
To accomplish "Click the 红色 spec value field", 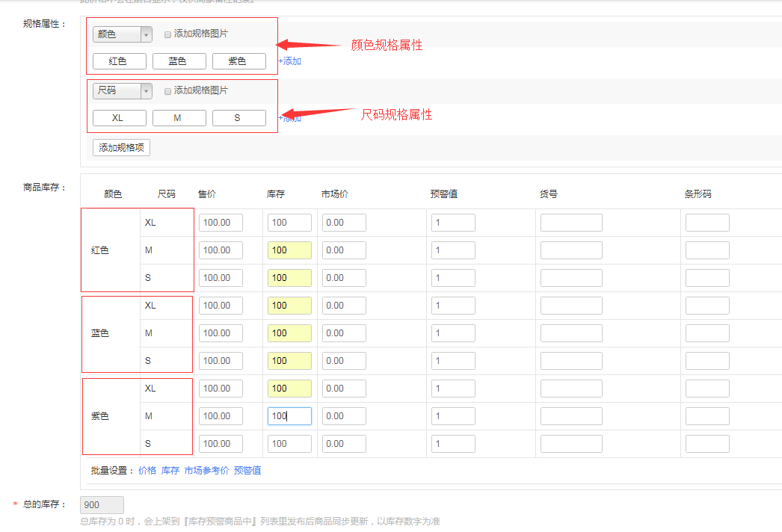I will (120, 61).
